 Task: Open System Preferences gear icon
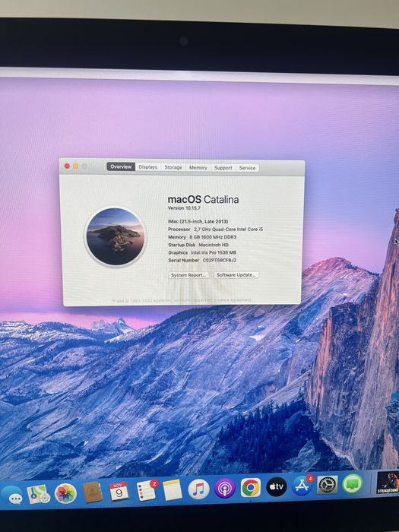coord(328,485)
